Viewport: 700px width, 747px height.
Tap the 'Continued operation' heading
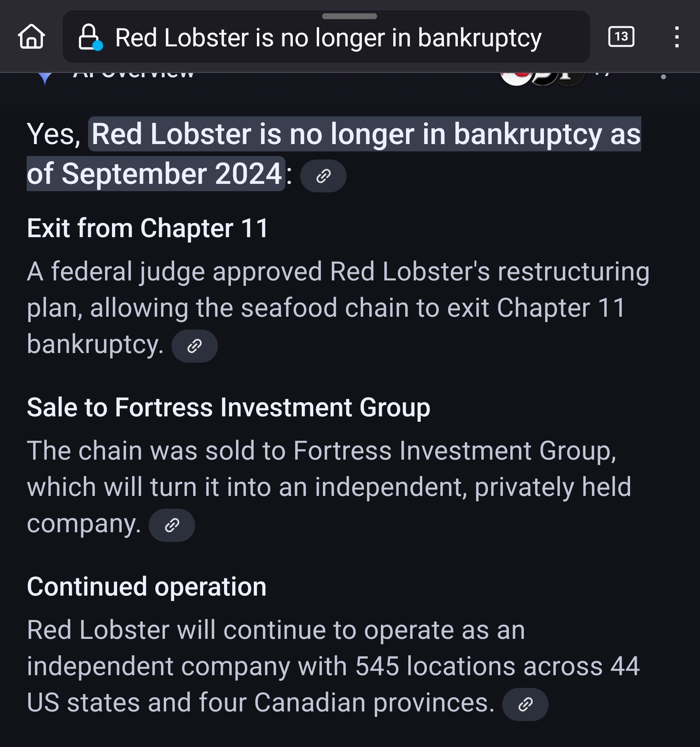click(x=146, y=587)
